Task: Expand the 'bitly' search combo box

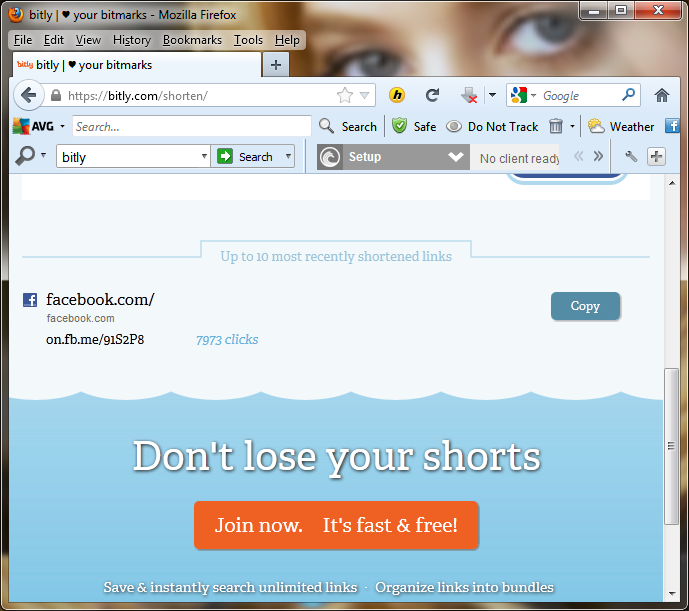Action: coord(204,156)
